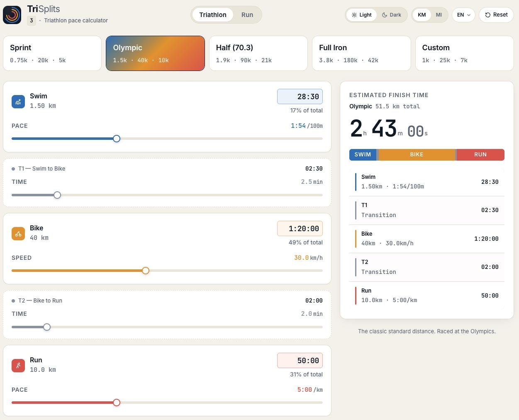Click the blue Swim icon
Screen dimensions: 519x420
pos(18,102)
